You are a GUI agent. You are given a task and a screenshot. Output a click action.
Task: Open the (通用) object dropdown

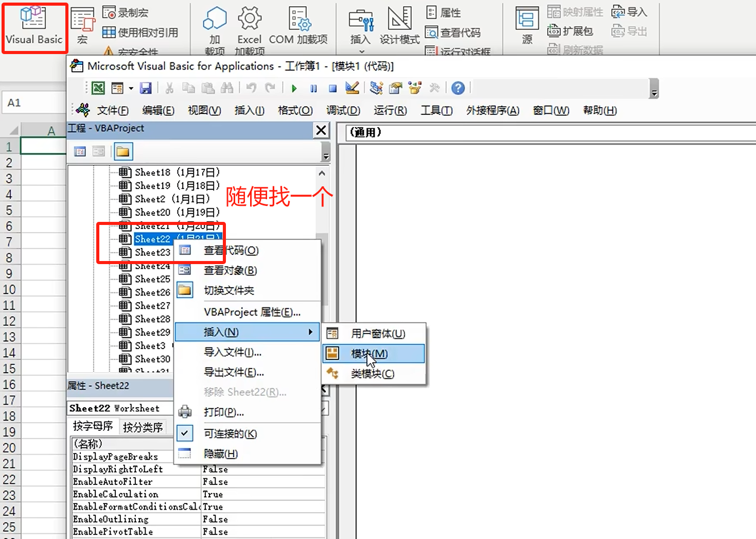(551, 133)
